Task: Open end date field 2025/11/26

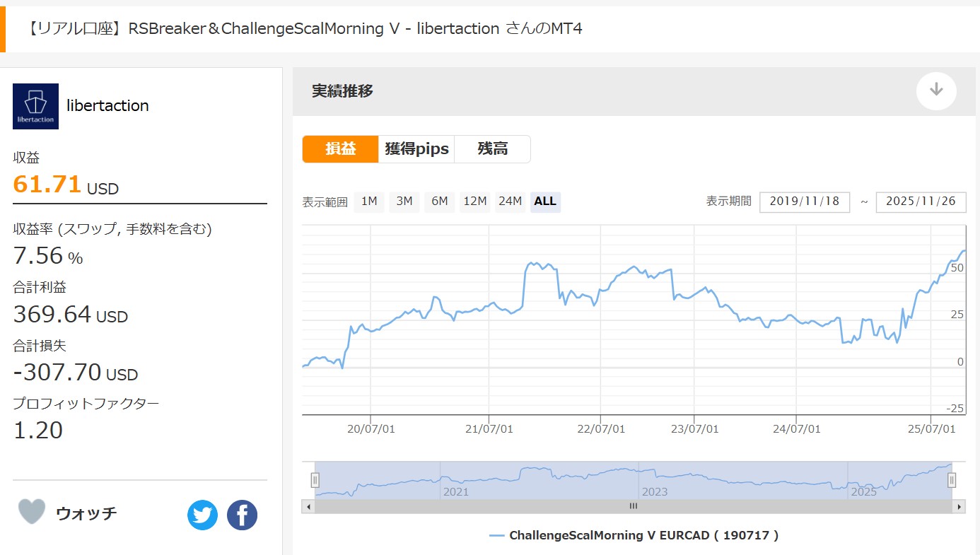Action: point(921,201)
